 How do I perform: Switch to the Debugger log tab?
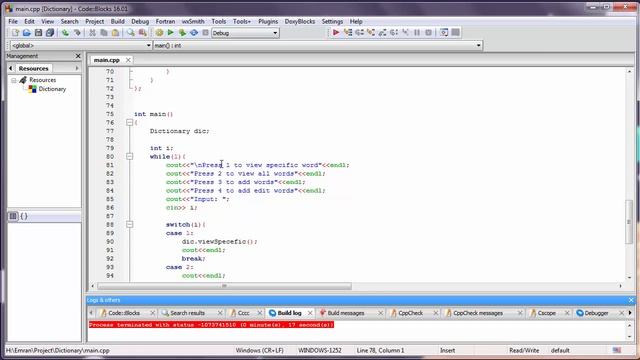[x=596, y=313]
